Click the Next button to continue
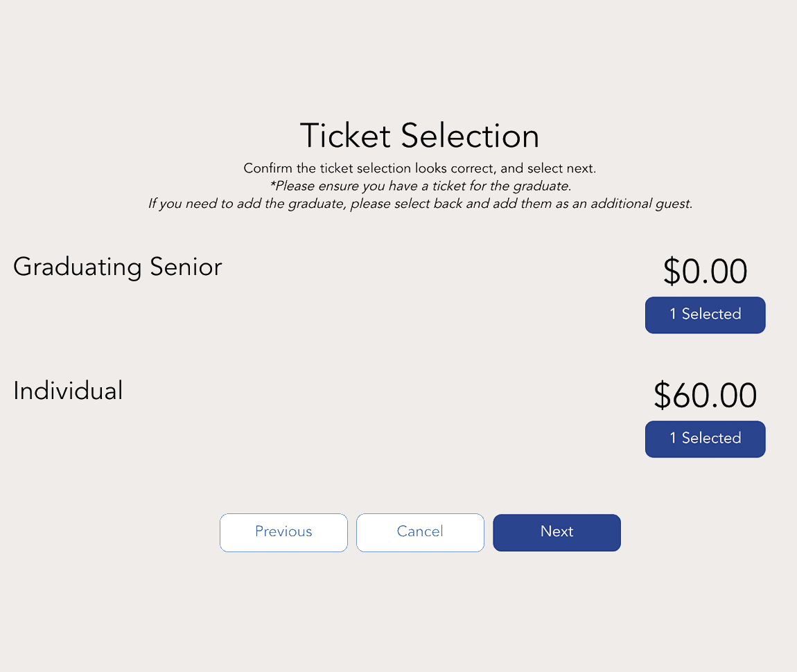 pos(557,532)
